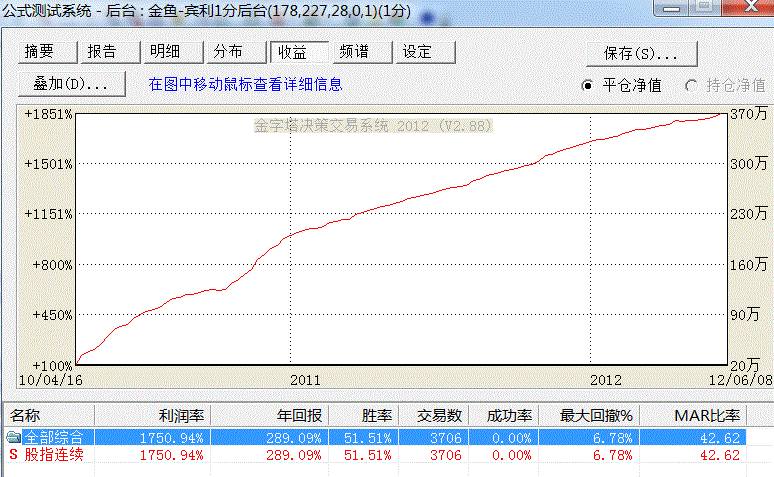This screenshot has width=774, height=477.
Task: Click the +1151% y-axis label
Action: [48, 214]
